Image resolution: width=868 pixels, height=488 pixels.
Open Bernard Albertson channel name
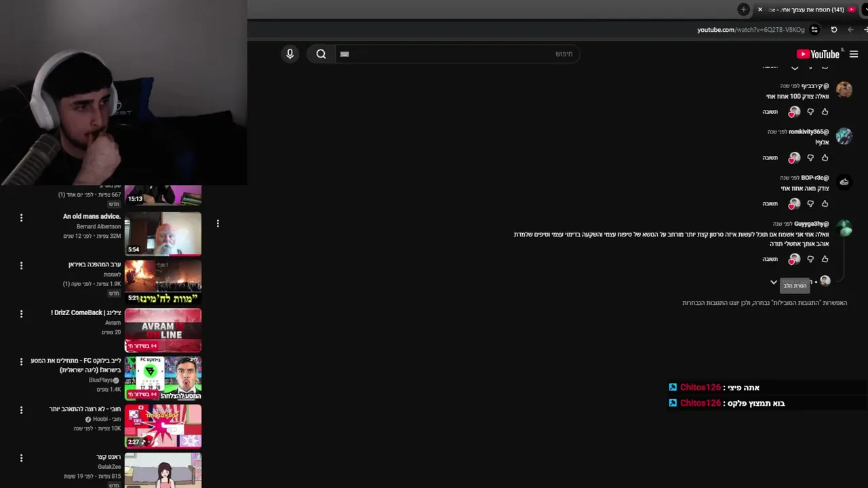[98, 226]
